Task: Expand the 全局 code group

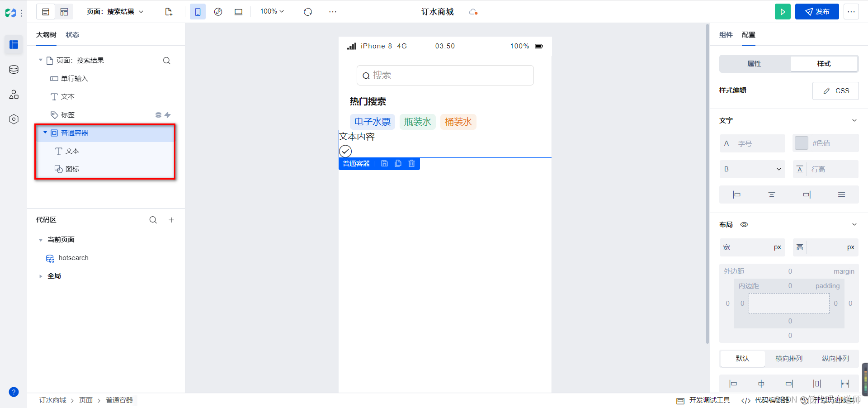Action: [x=41, y=276]
